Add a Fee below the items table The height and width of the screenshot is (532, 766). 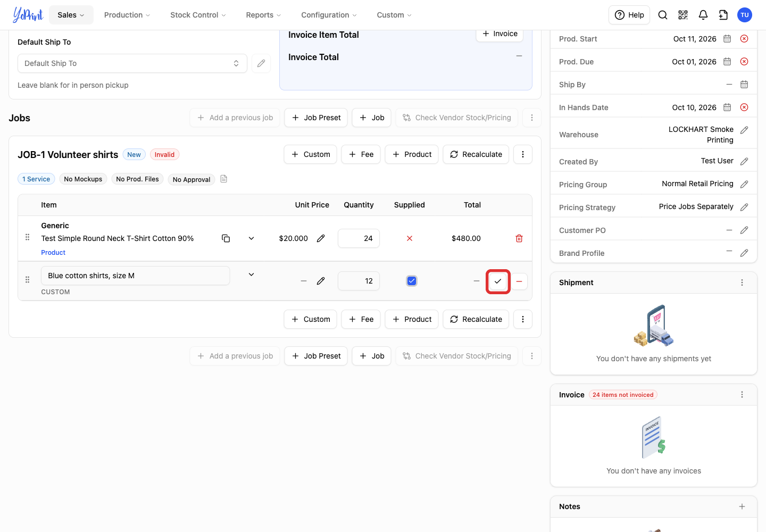[361, 319]
